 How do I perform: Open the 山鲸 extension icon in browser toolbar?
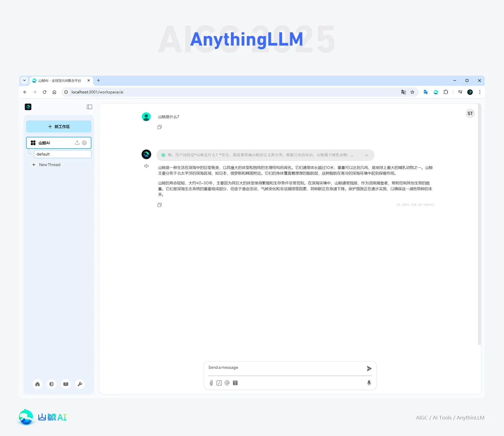436,92
